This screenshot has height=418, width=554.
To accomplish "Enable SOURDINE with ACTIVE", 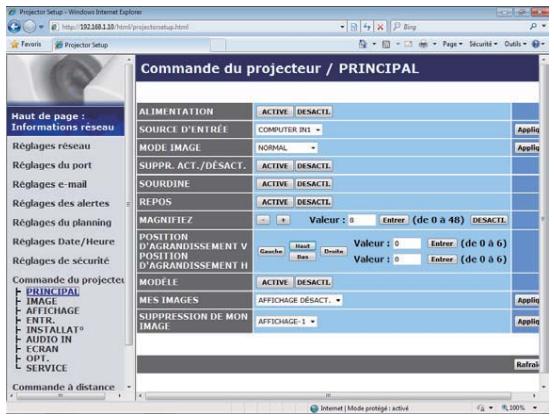I will click(275, 184).
